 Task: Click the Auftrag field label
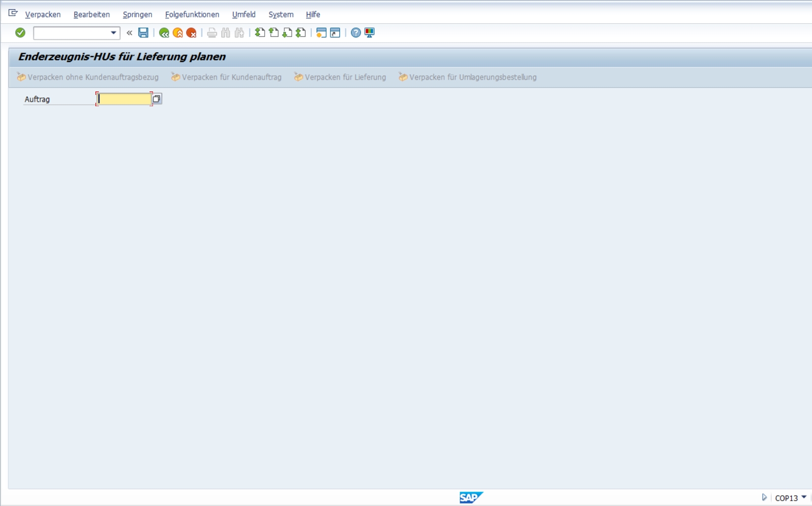(x=37, y=99)
